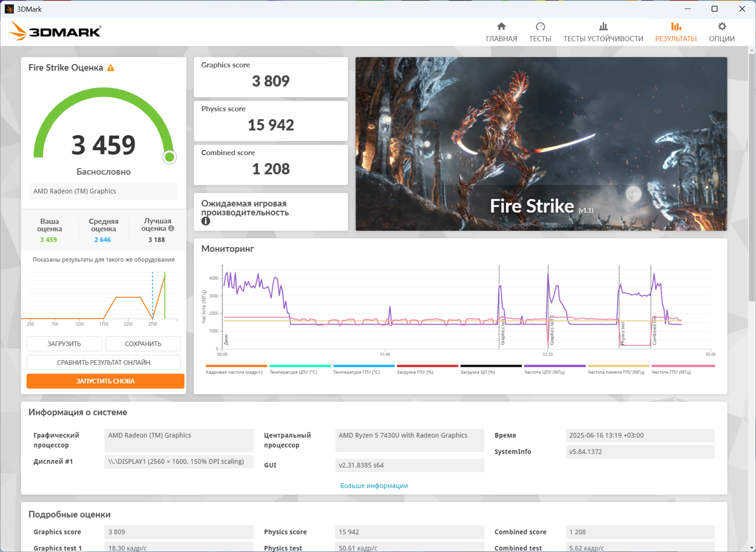Open the stress tests (ТЕСТЫ УСТОЙЧИВОСТИ) chart icon
Viewport: 756px width, 552px height.
603,26
